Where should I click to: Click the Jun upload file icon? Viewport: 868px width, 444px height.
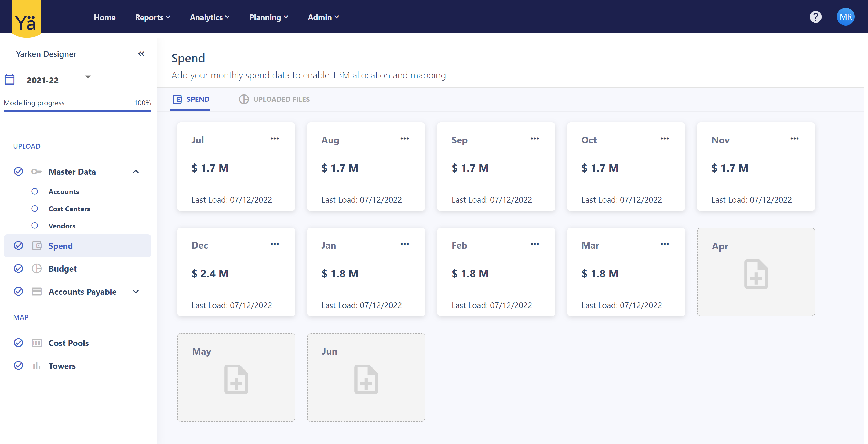(x=366, y=379)
